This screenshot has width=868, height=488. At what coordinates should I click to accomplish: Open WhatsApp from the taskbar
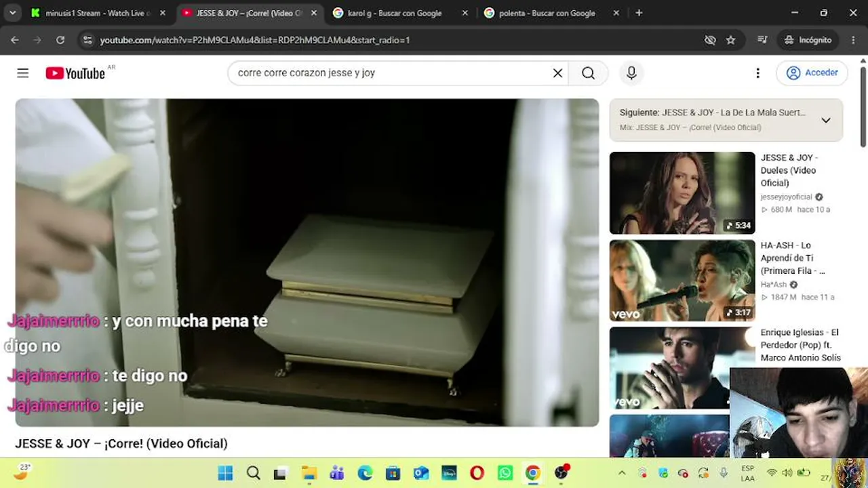[505, 473]
